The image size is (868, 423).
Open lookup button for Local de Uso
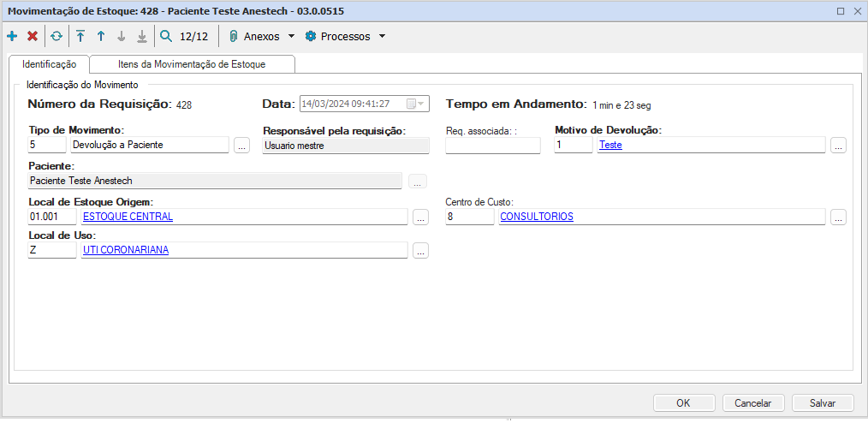(x=420, y=251)
